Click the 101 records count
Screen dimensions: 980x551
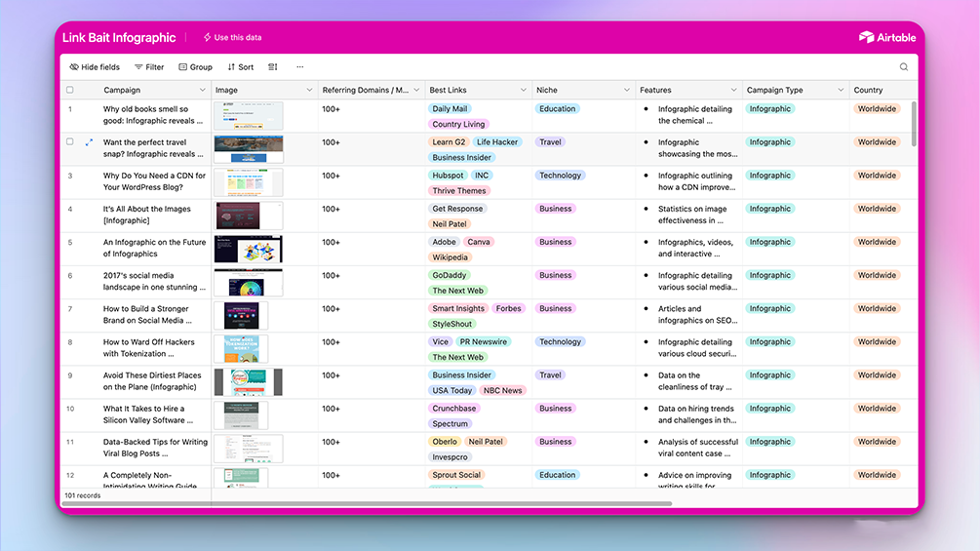click(83, 495)
